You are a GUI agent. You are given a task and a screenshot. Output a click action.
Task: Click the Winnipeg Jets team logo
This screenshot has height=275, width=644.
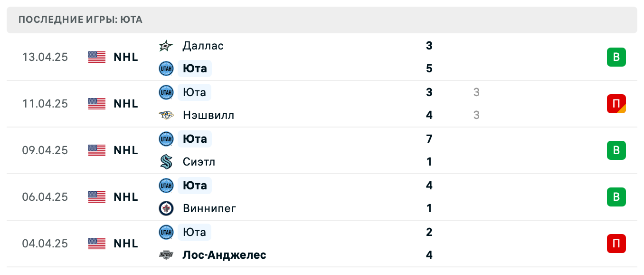coord(166,208)
